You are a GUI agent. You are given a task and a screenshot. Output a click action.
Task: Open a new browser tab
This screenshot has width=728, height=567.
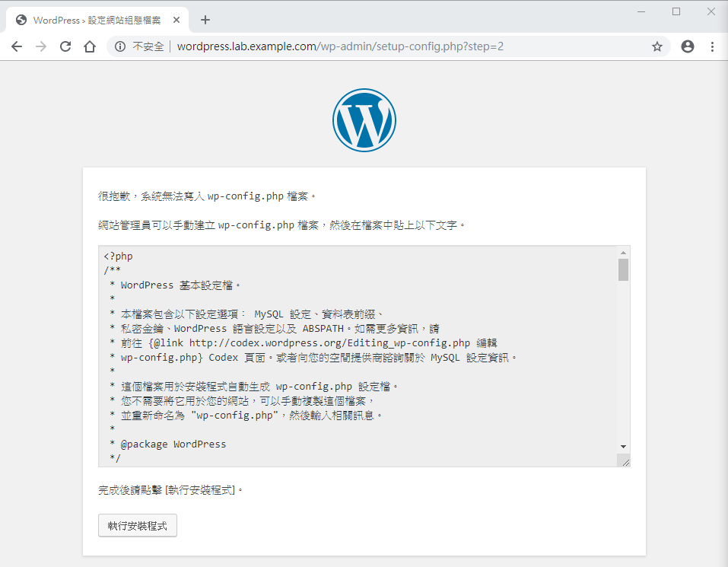205,20
